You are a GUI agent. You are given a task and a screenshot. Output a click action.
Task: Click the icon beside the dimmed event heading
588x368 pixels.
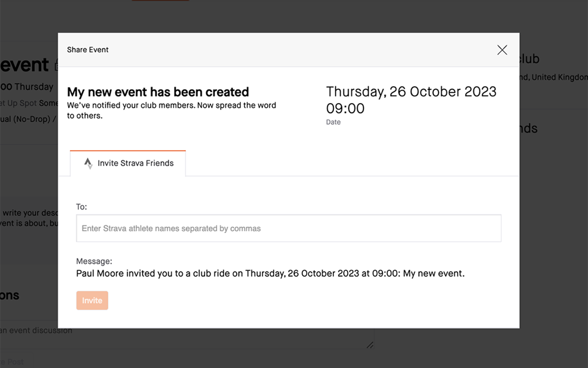point(56,66)
